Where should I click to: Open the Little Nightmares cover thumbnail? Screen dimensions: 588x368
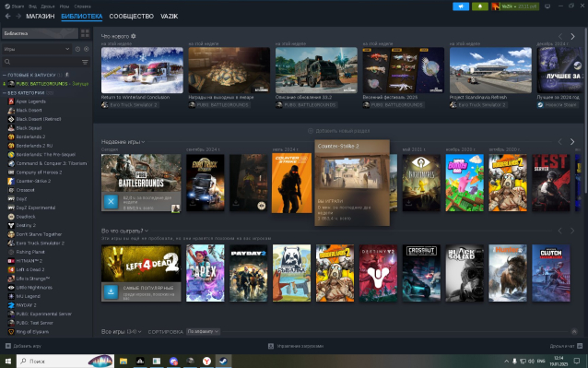click(x=421, y=183)
